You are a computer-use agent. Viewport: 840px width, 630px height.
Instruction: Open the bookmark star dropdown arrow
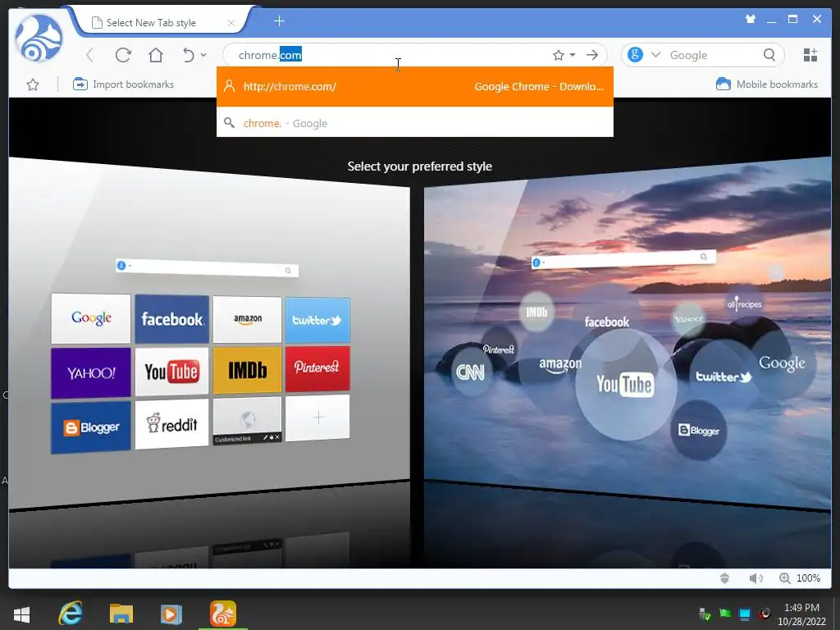(x=573, y=55)
